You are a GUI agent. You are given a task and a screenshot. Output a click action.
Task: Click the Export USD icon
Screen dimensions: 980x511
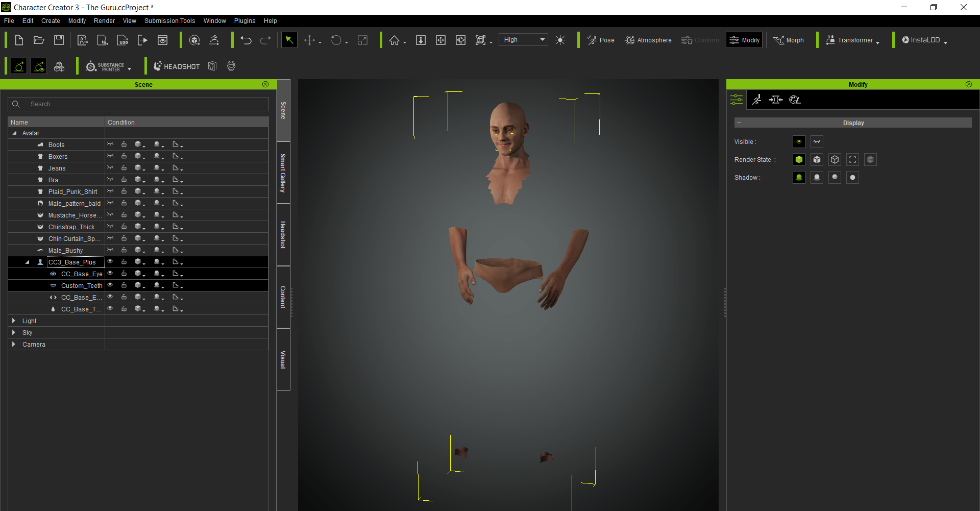point(122,40)
